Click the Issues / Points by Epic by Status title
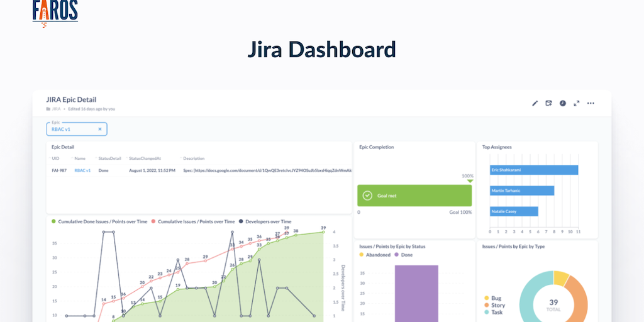 (x=392, y=247)
